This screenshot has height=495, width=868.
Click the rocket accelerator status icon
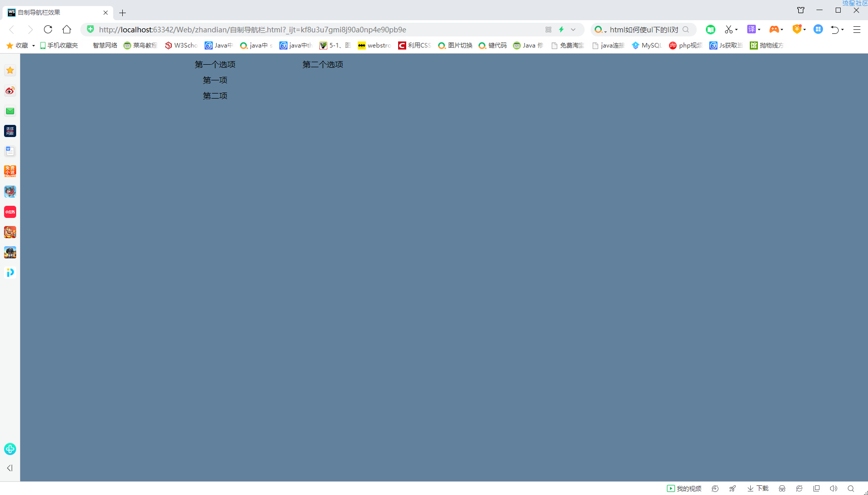(733, 488)
